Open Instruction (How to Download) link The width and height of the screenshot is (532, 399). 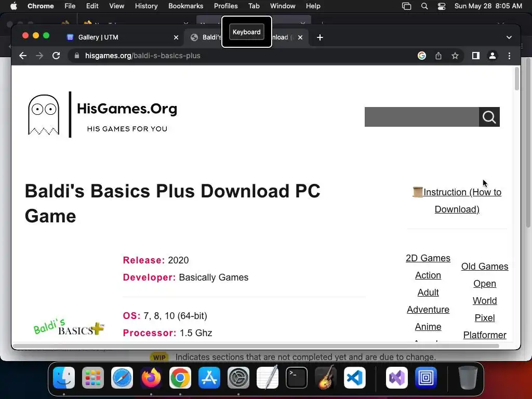click(457, 201)
